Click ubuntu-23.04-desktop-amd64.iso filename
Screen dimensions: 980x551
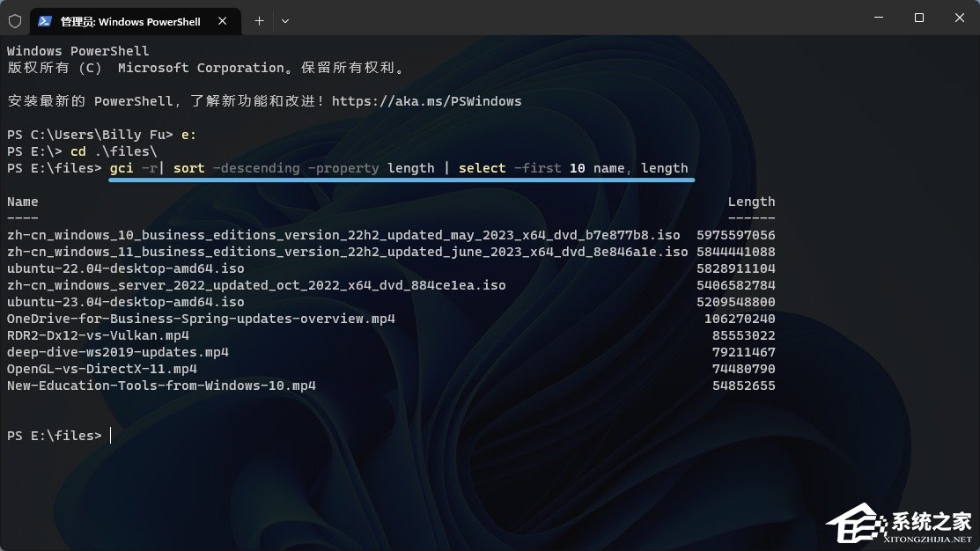pyautogui.click(x=126, y=302)
